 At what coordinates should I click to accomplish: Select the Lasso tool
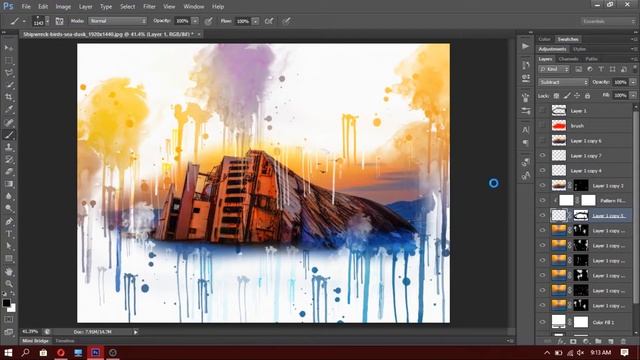[9, 73]
